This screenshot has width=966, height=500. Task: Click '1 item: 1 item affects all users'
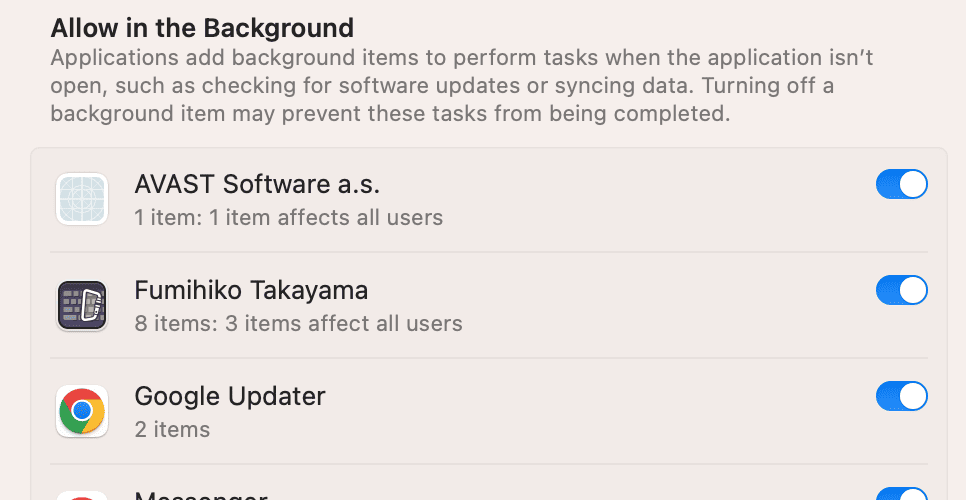pyautogui.click(x=288, y=217)
